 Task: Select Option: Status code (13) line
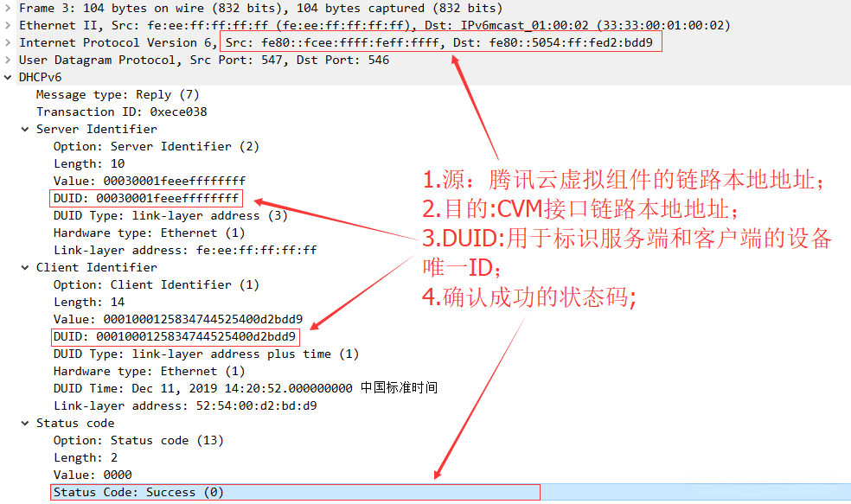(x=138, y=441)
